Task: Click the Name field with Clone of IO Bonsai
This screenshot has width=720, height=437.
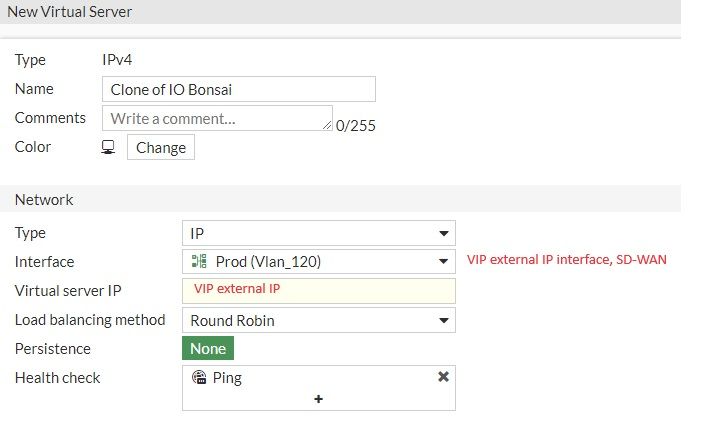Action: tap(239, 89)
